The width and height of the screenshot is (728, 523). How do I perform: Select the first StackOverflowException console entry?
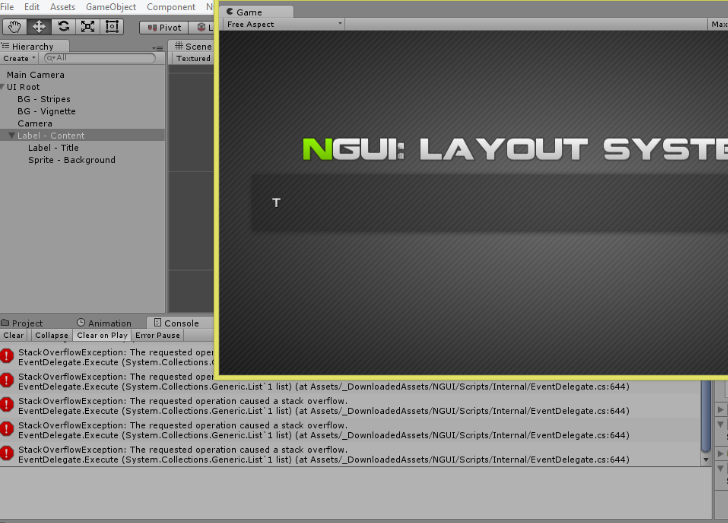pyautogui.click(x=107, y=357)
